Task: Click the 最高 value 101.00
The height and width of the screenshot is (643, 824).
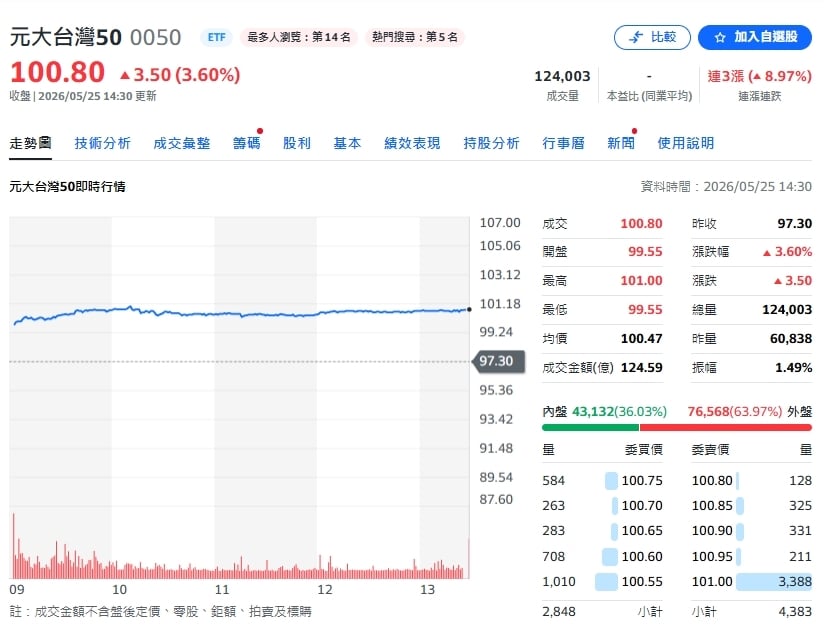Action: [x=641, y=281]
